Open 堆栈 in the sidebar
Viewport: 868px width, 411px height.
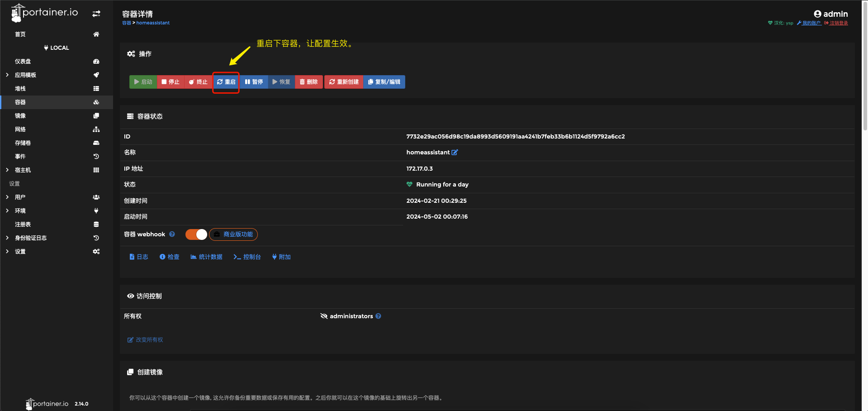pos(20,89)
